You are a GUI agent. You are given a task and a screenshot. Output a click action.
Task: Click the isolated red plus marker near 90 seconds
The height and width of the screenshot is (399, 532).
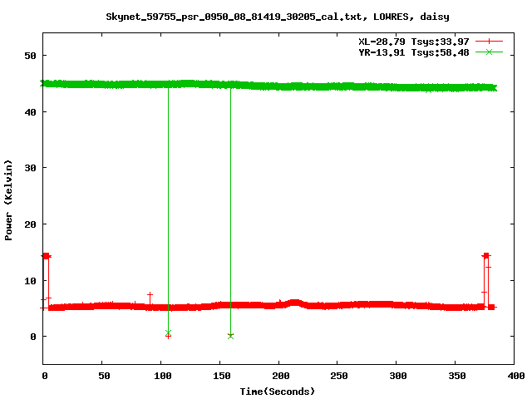(x=150, y=294)
